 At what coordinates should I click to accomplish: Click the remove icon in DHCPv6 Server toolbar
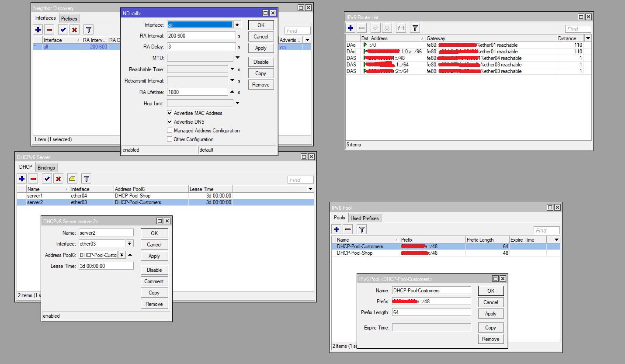pos(33,178)
